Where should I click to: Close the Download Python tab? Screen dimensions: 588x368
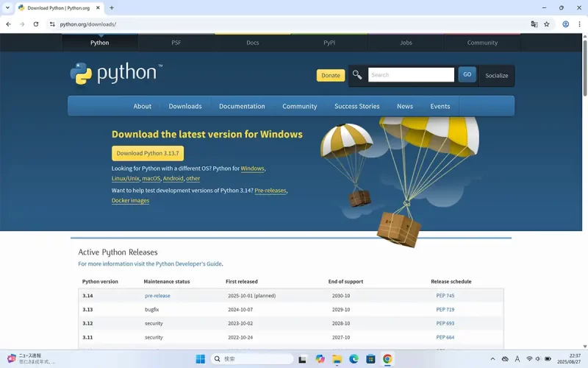point(98,7)
